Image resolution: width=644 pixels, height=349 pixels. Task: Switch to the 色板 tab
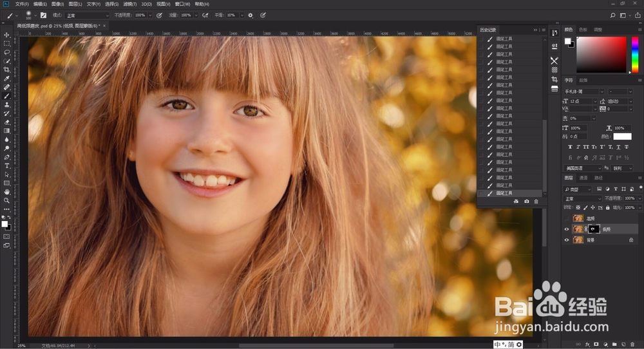click(x=583, y=30)
